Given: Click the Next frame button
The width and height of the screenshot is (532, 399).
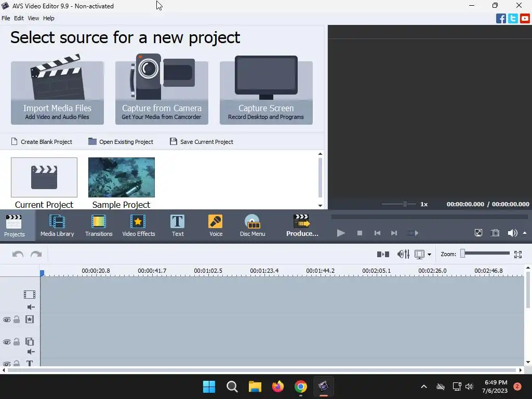Looking at the screenshot, I should click(x=394, y=233).
